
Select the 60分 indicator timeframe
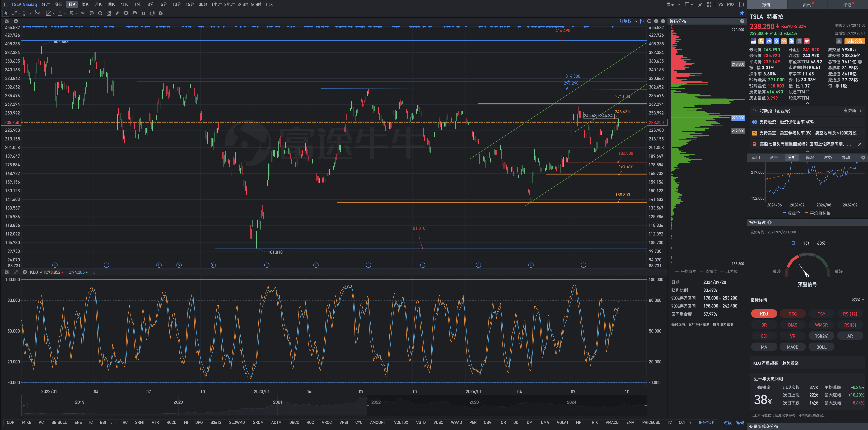pyautogui.click(x=821, y=243)
